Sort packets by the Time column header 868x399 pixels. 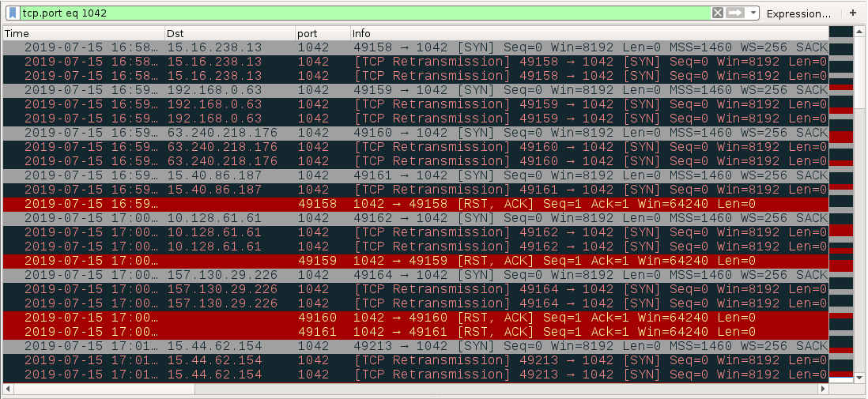click(x=84, y=34)
